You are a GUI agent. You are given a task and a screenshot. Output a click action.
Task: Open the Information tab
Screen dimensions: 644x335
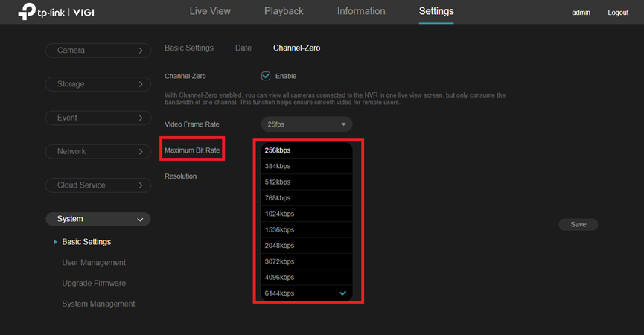[361, 11]
